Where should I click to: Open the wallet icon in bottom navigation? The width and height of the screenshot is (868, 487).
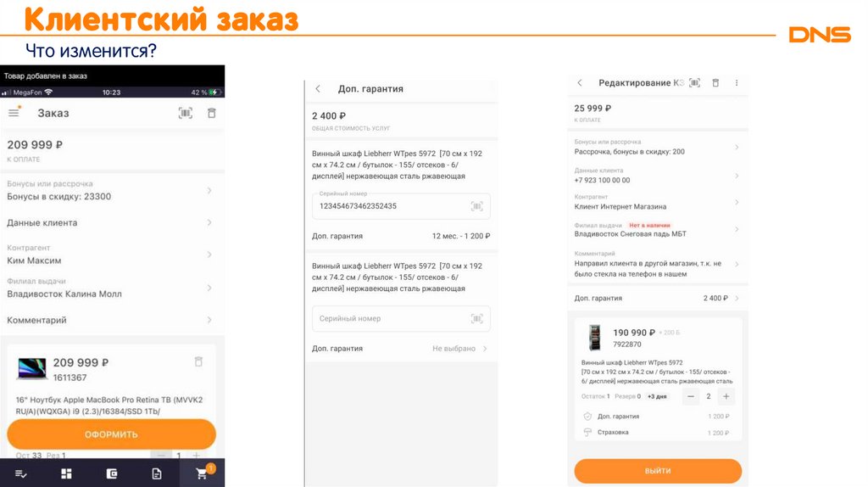click(112, 473)
